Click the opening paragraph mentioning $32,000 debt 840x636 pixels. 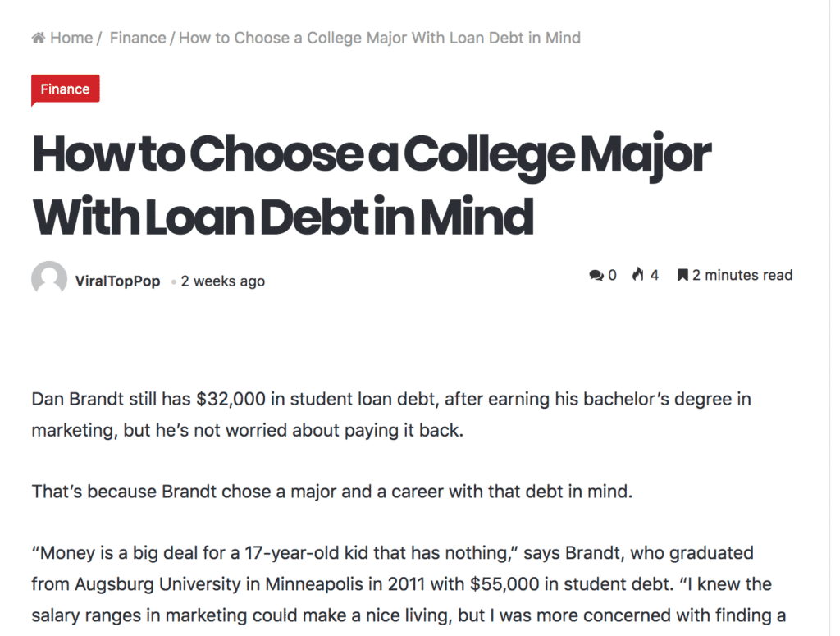(x=391, y=414)
